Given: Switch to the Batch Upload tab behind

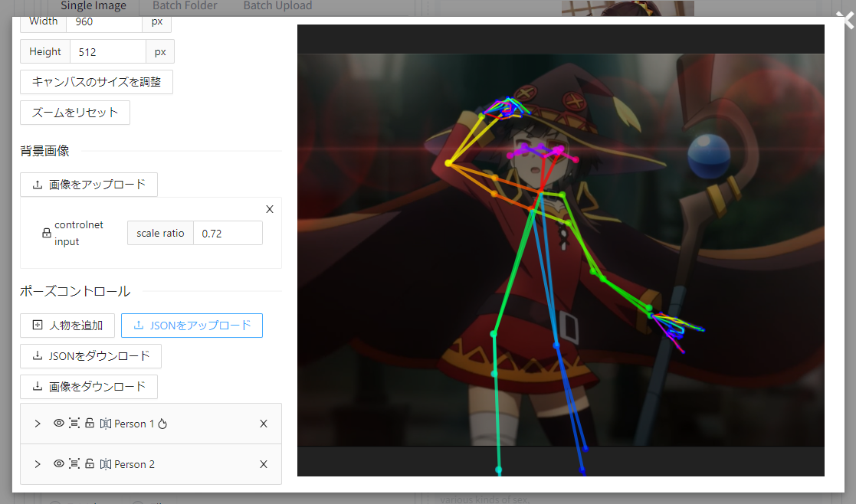Looking at the screenshot, I should [x=277, y=6].
